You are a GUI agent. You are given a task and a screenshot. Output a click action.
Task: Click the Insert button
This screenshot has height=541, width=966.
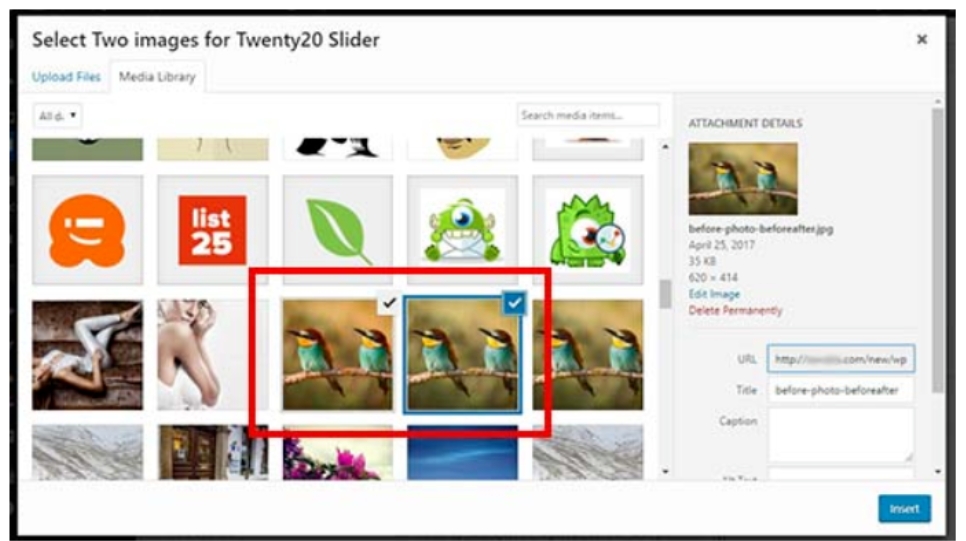904,509
